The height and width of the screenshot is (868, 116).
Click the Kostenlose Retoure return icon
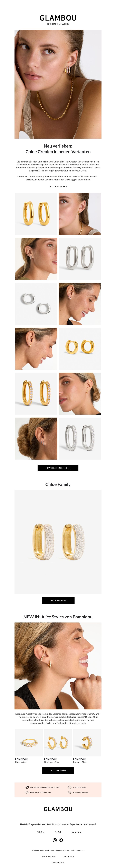[x=70, y=792]
